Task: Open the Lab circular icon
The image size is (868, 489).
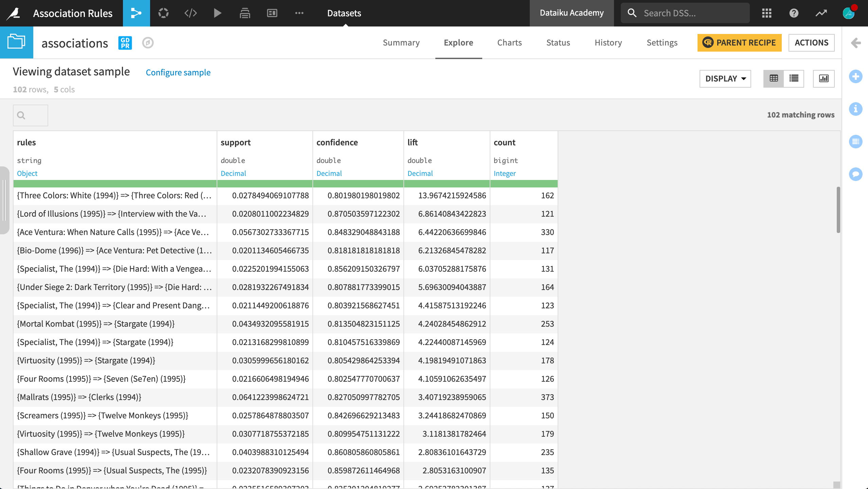Action: point(163,13)
